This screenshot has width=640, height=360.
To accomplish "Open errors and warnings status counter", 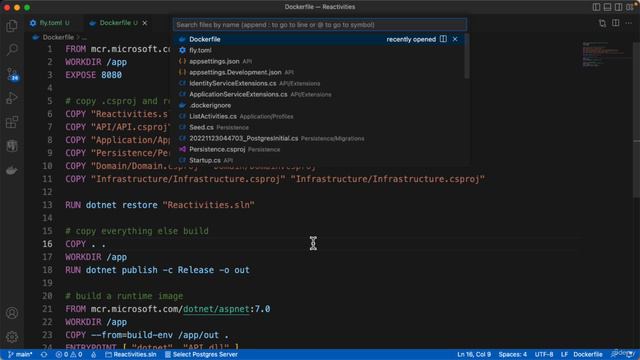I will (69, 354).
